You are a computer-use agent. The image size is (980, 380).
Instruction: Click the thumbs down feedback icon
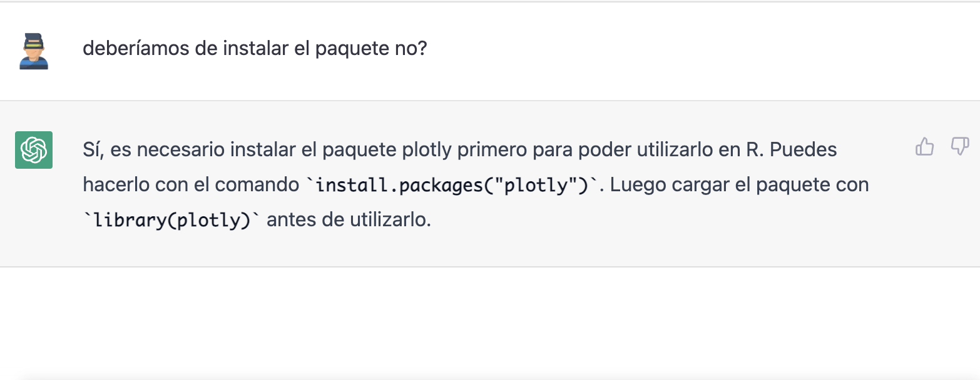coord(959,147)
